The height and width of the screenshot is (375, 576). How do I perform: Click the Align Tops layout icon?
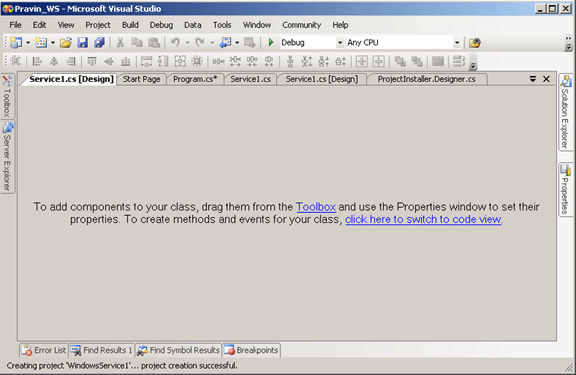pyautogui.click(x=92, y=61)
